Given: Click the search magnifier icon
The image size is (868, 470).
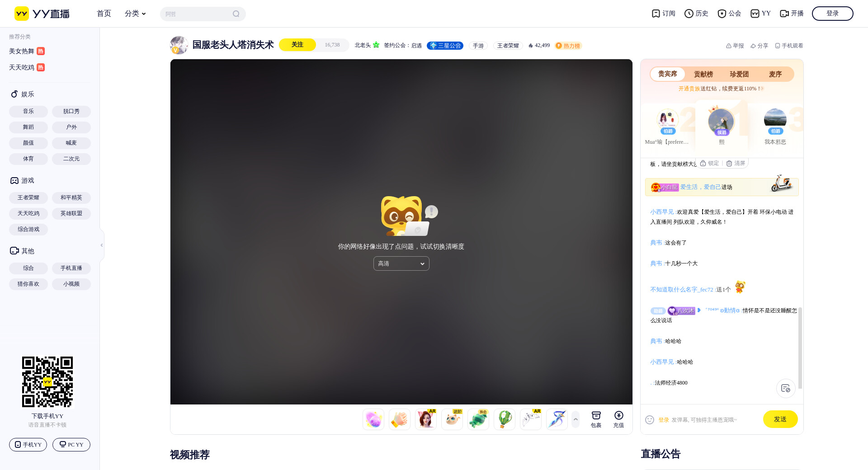Looking at the screenshot, I should [x=236, y=14].
